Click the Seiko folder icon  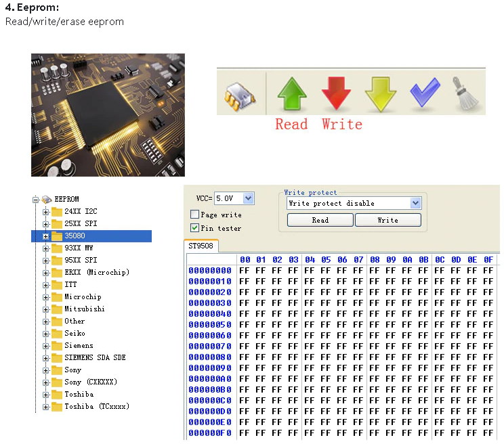coord(57,334)
